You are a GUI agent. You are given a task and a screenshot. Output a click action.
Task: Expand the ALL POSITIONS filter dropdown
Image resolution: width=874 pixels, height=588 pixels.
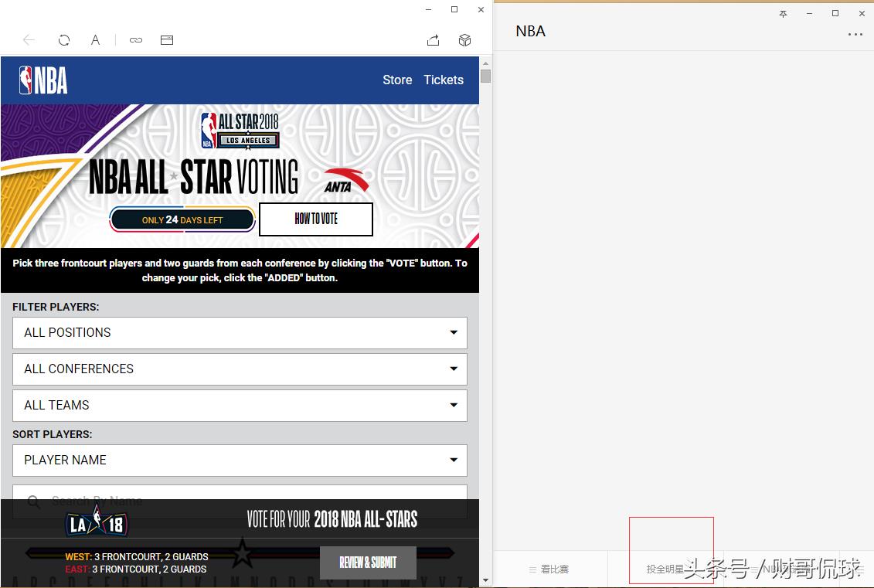coord(240,333)
